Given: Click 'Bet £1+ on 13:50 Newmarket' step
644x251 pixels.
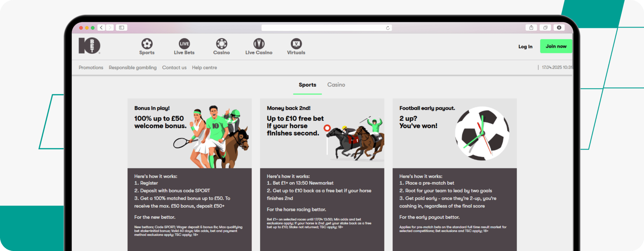Looking at the screenshot, I should [300, 183].
